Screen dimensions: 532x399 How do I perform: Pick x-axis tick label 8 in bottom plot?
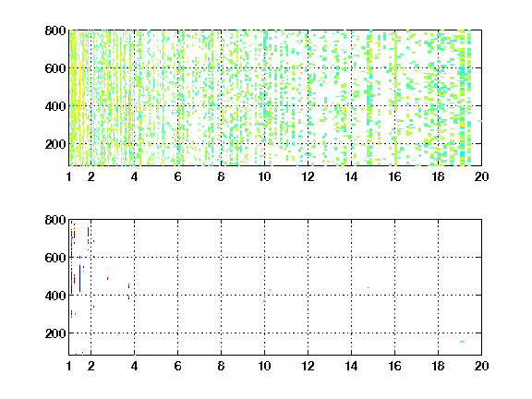222,366
